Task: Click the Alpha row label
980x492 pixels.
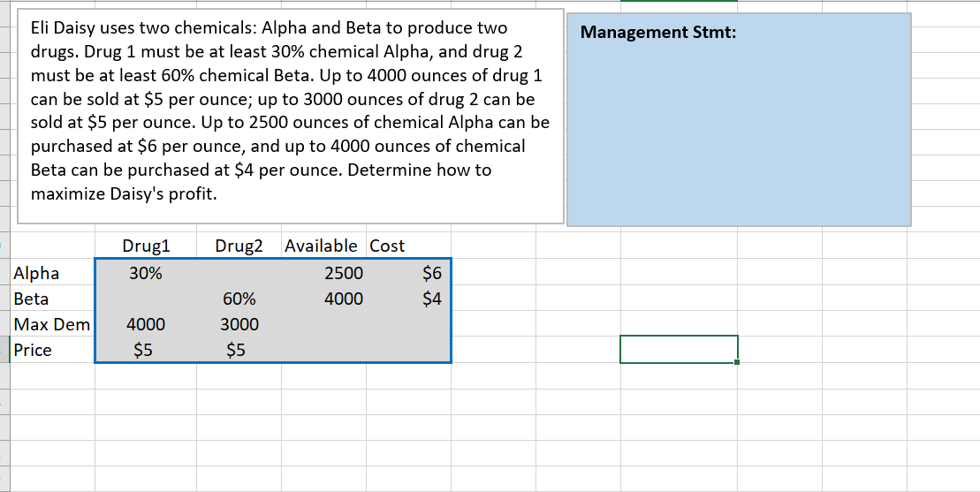Action: pyautogui.click(x=53, y=273)
